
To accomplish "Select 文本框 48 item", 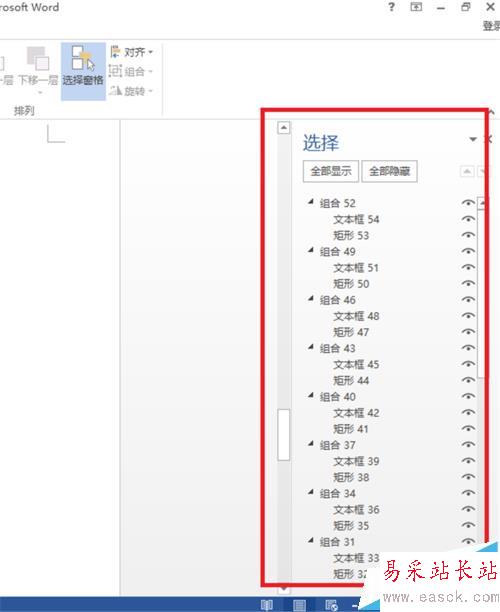I will (356, 316).
